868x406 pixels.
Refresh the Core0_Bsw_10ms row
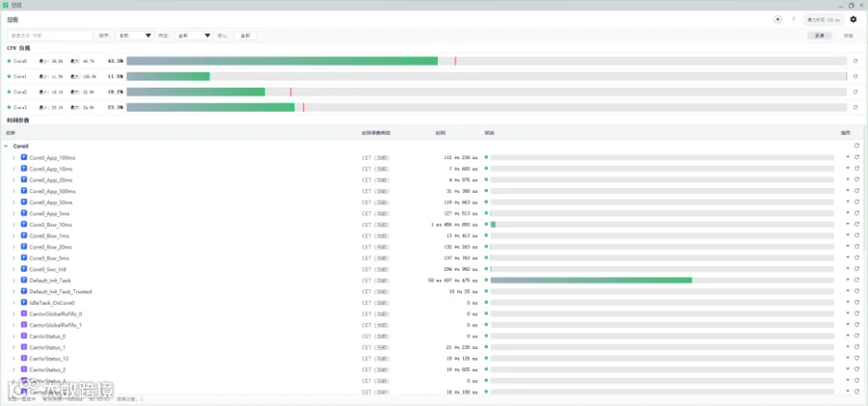(x=856, y=225)
